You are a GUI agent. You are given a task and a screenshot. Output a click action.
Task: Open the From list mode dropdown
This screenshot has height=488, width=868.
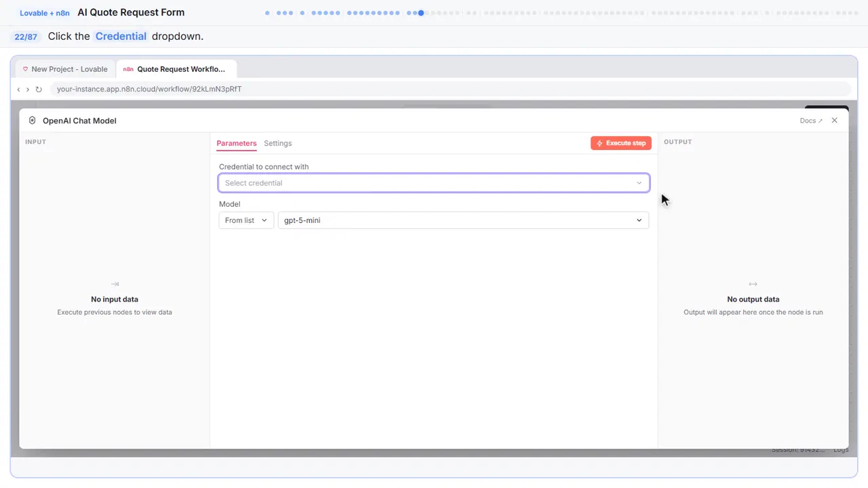click(246, 220)
